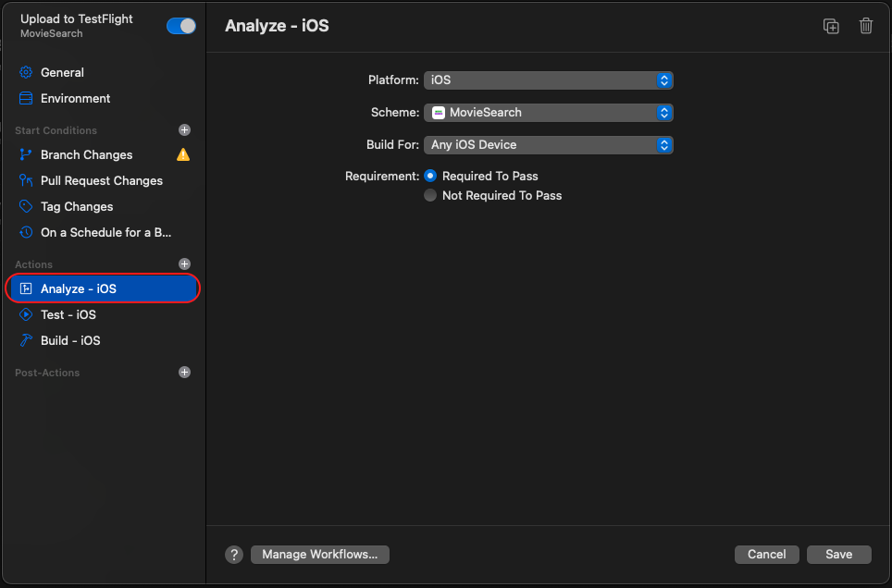This screenshot has height=588, width=892.
Task: Delete the action with trash icon
Action: pyautogui.click(x=866, y=26)
